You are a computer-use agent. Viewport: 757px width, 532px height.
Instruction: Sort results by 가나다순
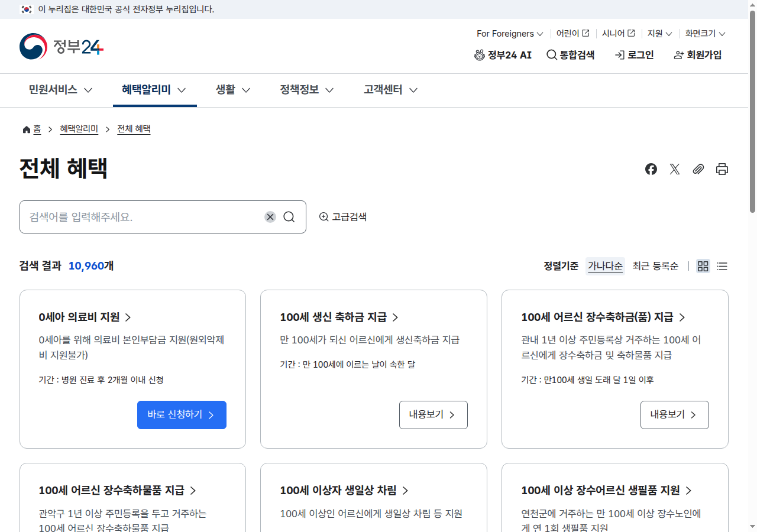[605, 266]
